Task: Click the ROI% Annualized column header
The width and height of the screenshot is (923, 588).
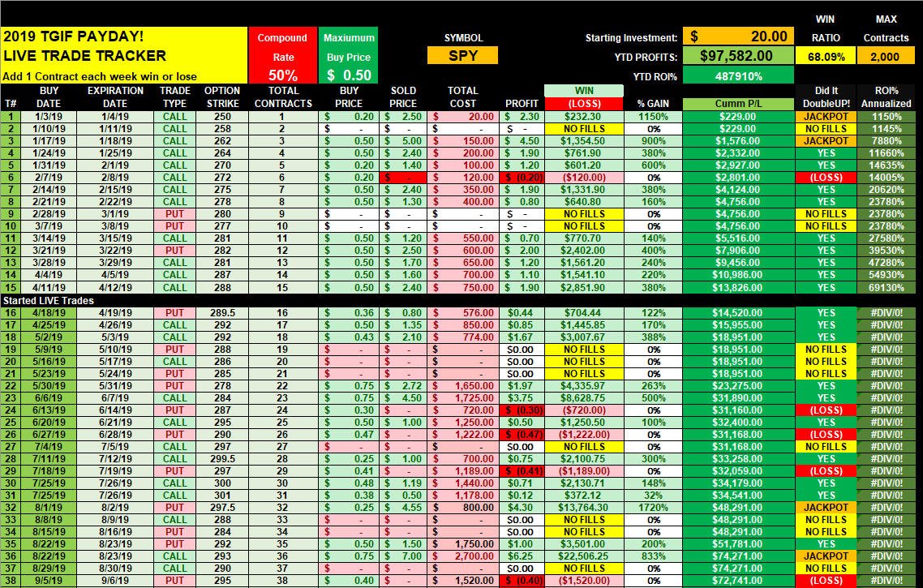Action: tap(886, 97)
